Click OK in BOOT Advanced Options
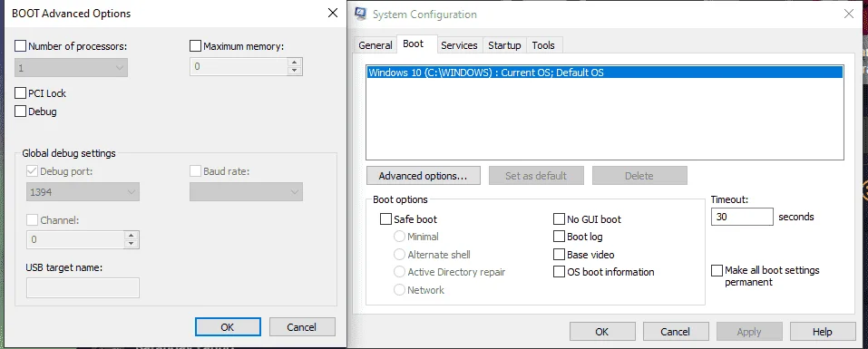This screenshot has width=868, height=349. point(228,327)
